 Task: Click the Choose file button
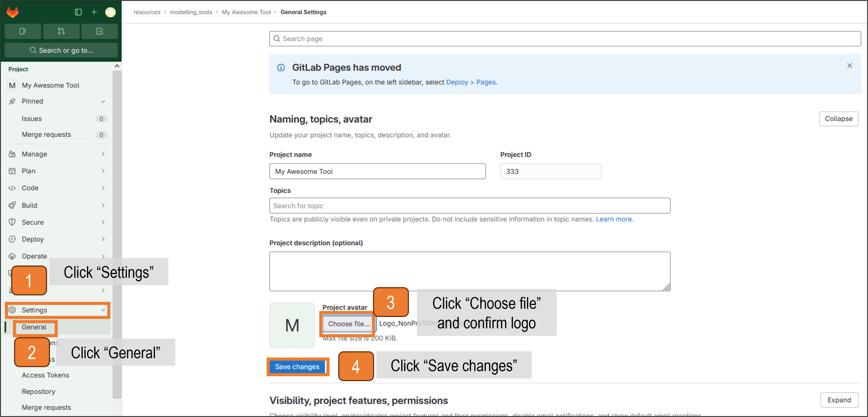click(349, 324)
